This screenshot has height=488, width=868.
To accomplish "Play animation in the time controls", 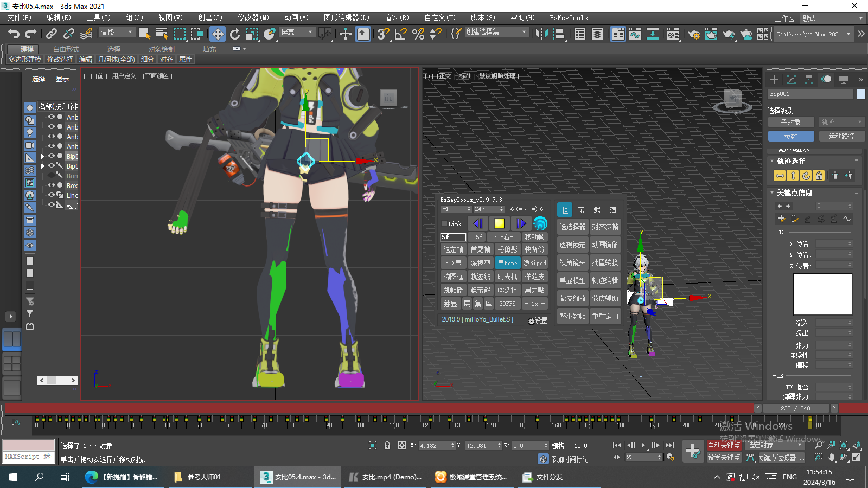I will (x=643, y=445).
